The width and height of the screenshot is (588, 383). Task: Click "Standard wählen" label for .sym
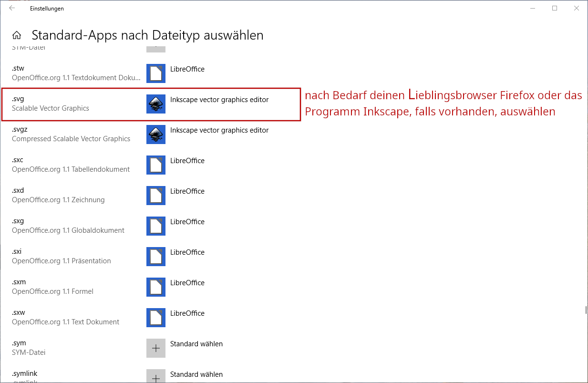[196, 344]
